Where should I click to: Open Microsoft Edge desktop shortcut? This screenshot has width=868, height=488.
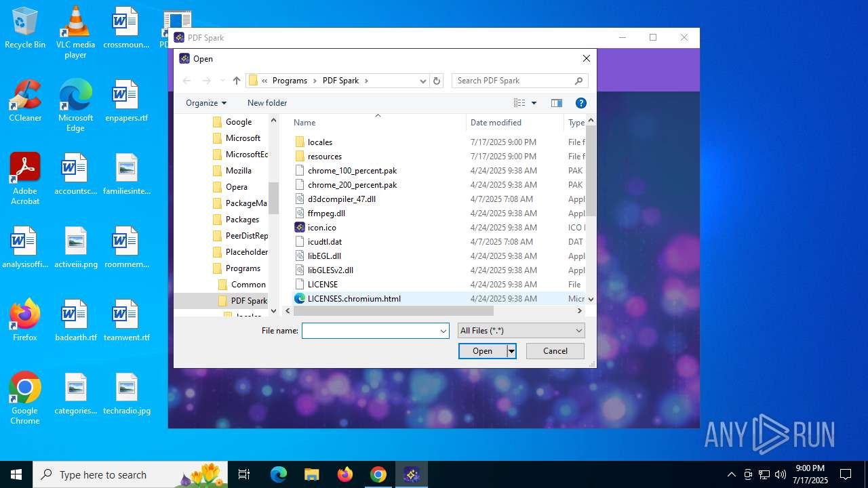75,106
